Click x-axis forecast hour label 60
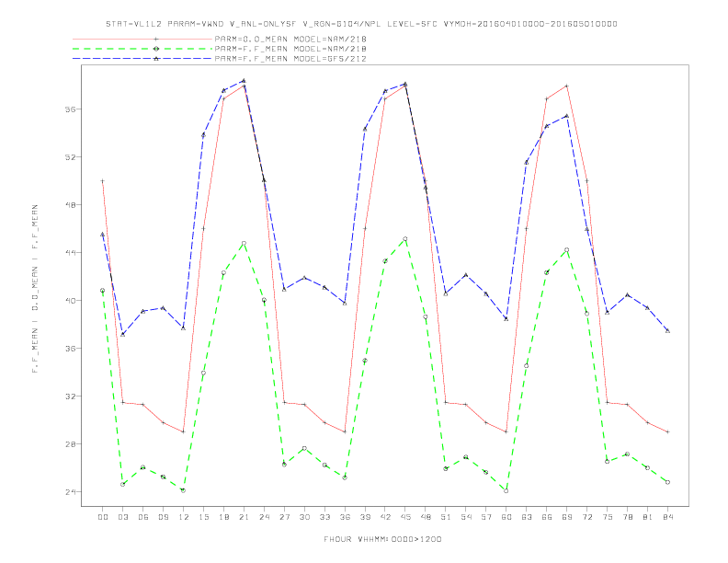 [x=506, y=517]
